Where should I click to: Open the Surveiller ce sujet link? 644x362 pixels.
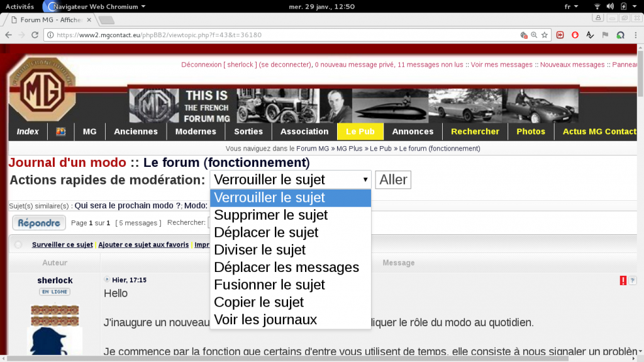click(62, 244)
